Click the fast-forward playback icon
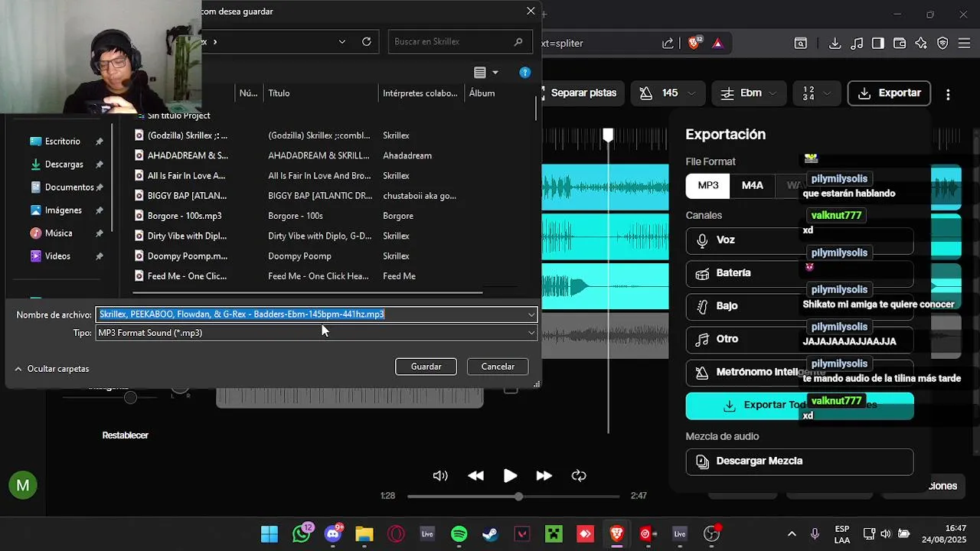Image resolution: width=980 pixels, height=551 pixels. 544,476
